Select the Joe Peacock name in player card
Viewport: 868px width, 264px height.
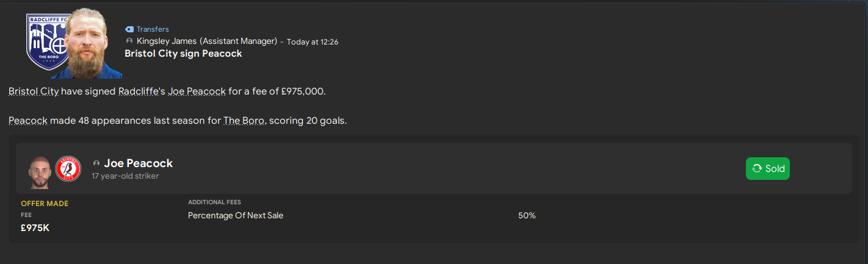tap(139, 163)
